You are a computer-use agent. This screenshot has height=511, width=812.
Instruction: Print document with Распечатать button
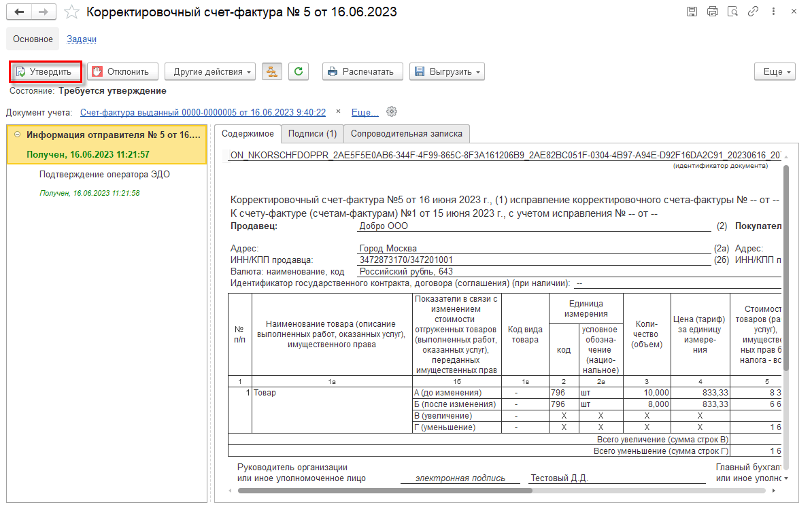tap(362, 71)
